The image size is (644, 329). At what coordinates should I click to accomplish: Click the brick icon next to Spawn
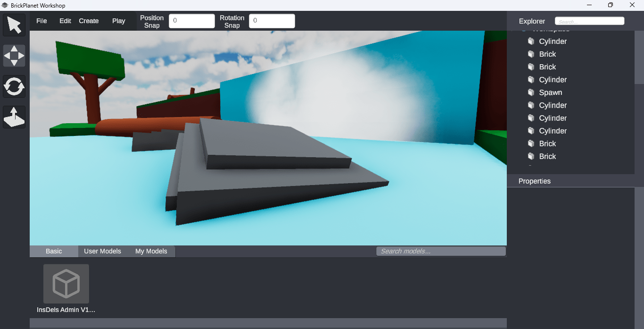coord(531,93)
